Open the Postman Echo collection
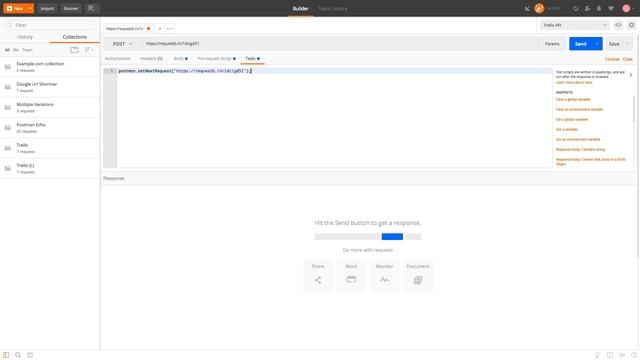Viewport: 640px width, 360px height. (50, 128)
